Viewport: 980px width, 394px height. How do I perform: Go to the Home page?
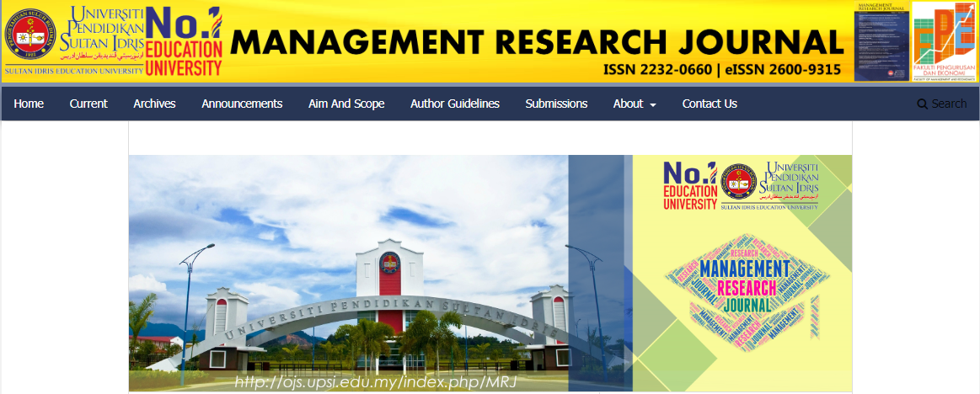coord(29,104)
